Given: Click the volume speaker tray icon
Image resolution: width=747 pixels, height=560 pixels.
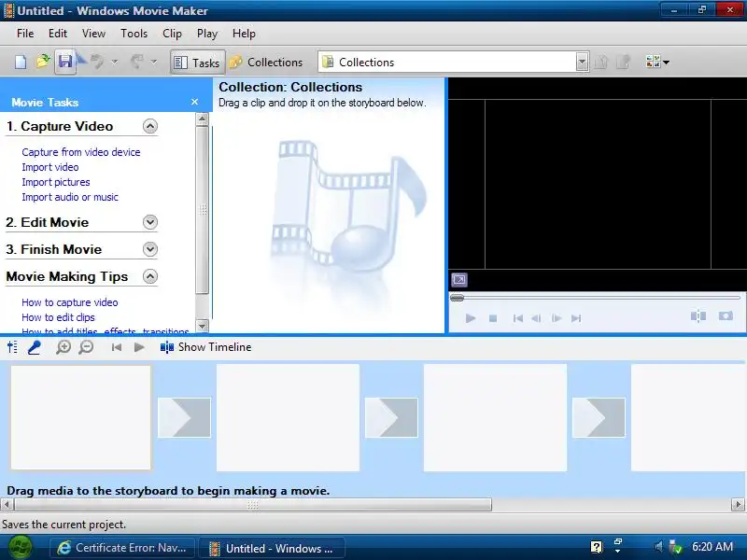Looking at the screenshot, I should (658, 547).
